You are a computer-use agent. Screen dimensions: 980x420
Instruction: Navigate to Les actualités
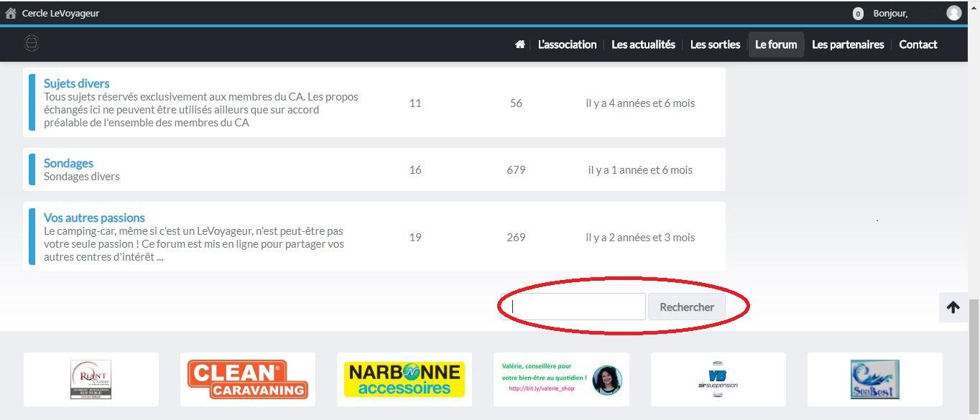(x=643, y=45)
